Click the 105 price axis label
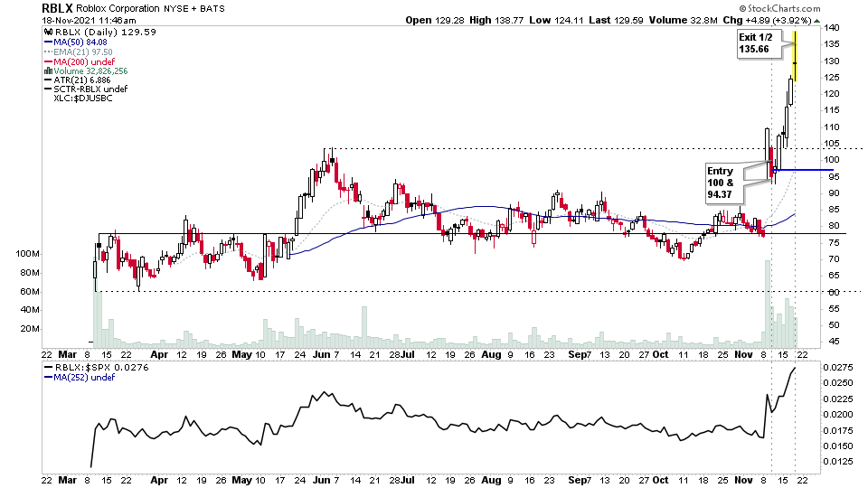The image size is (868, 488). pos(832,144)
